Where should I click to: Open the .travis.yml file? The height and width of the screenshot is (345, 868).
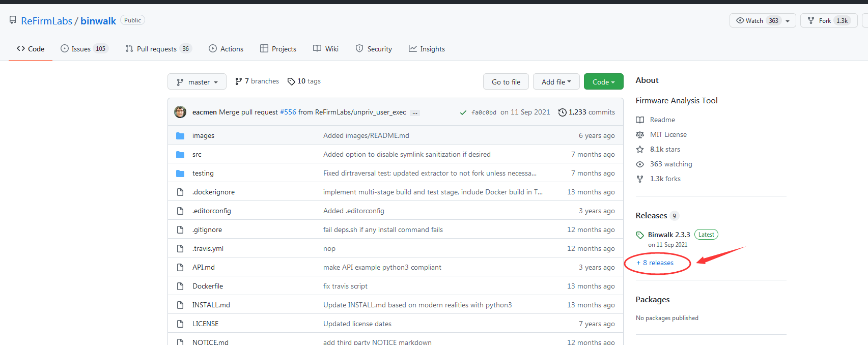[208, 249]
